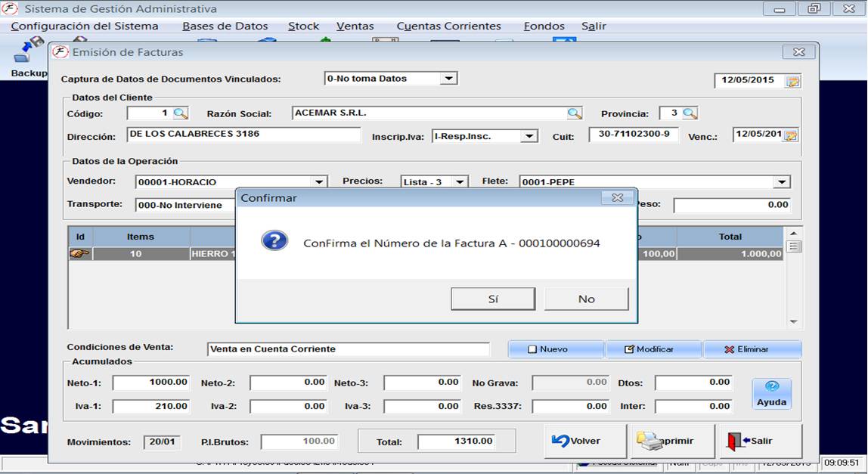Click the items grid scrollbar down arrow
The image size is (868, 474).
tap(793, 322)
